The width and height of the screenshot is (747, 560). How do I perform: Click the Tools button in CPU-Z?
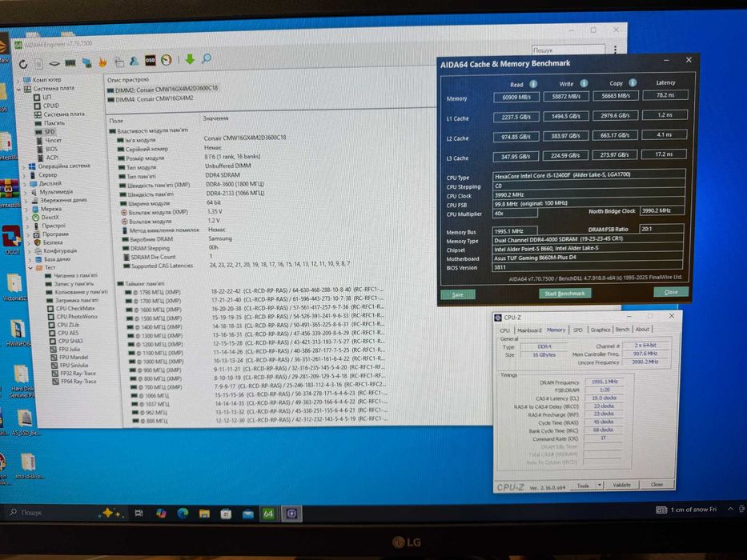(x=583, y=486)
